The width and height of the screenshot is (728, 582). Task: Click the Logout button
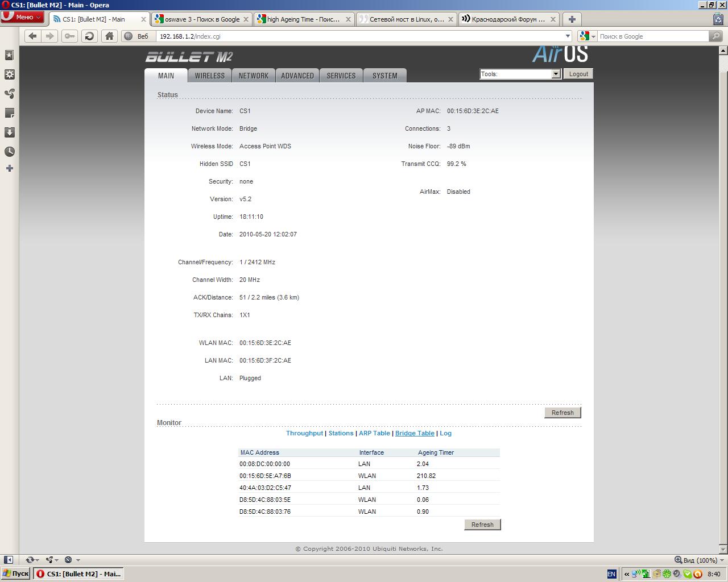(578, 74)
